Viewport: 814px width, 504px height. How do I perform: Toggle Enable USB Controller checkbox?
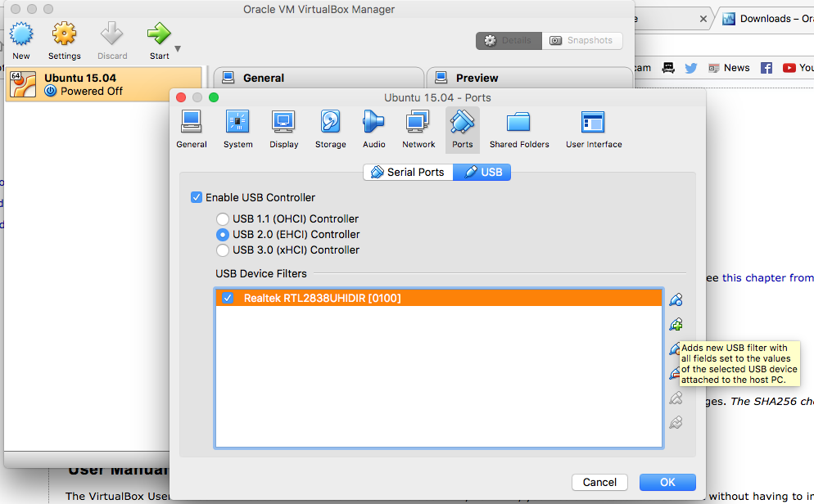coord(197,197)
